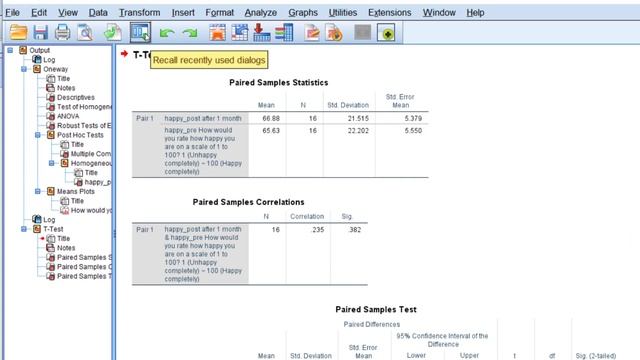
Task: Click the Paired Samples Statistics table title
Action: 279,82
